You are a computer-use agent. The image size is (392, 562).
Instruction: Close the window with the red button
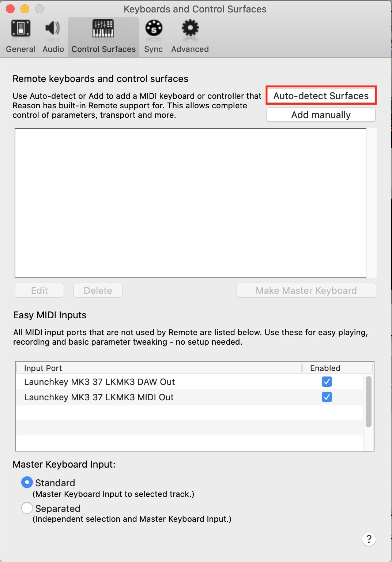click(10, 9)
